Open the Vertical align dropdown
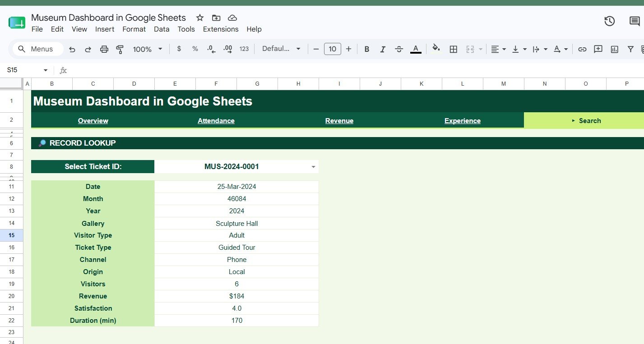 tap(519, 49)
